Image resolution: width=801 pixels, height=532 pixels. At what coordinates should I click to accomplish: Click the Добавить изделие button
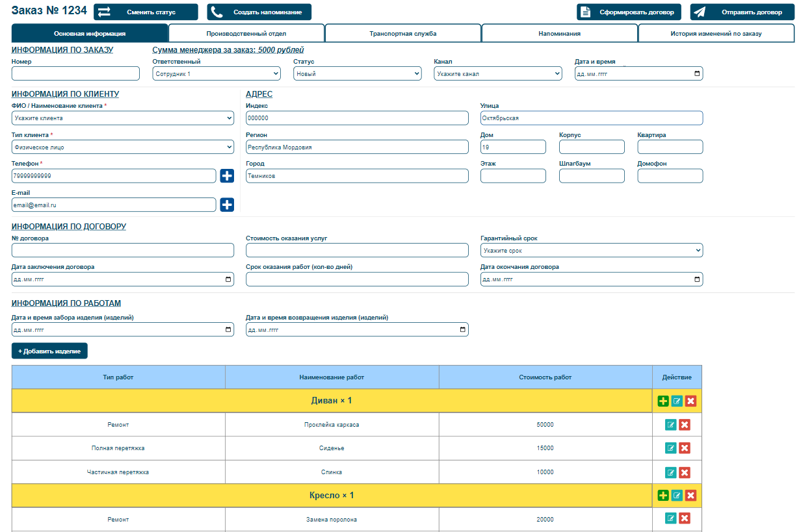pos(49,351)
